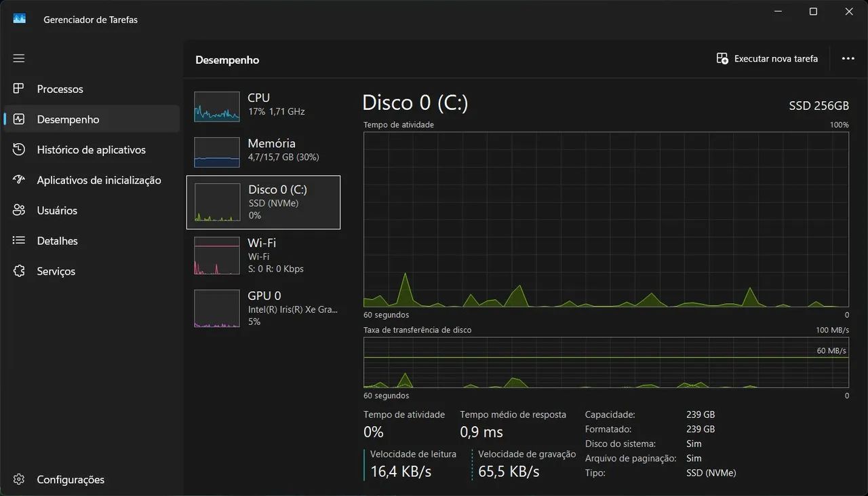Open the three-dots more options menu
The width and height of the screenshot is (868, 496).
[848, 59]
